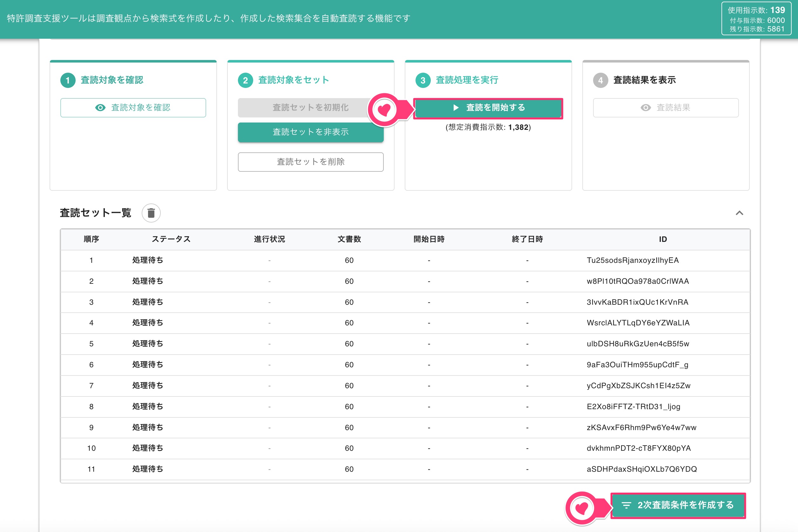Screen dimensions: 798x532
Task: Start review with 査読を開始する button
Action: pyautogui.click(x=488, y=108)
